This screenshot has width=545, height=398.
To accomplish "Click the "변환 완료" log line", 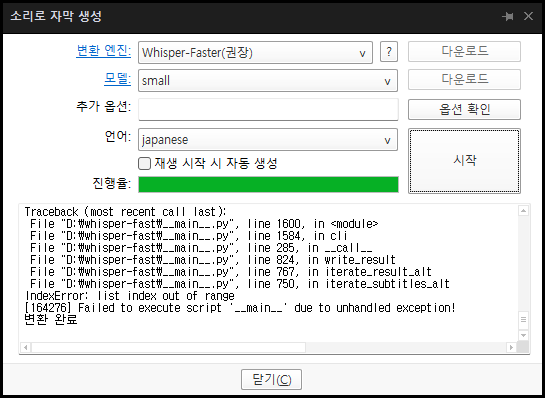I will pos(51,320).
